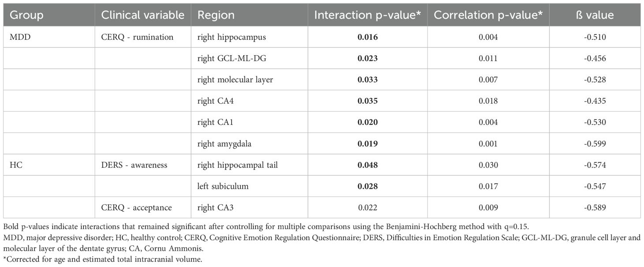This screenshot has height=267, width=644.
Task: Select the Interaction p-value header cell
Action: (x=368, y=15)
